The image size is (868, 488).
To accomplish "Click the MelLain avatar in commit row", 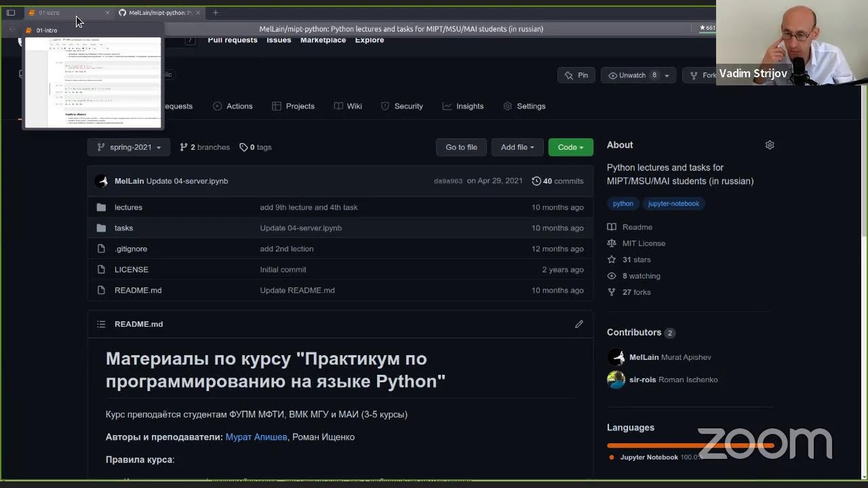I will coord(102,181).
